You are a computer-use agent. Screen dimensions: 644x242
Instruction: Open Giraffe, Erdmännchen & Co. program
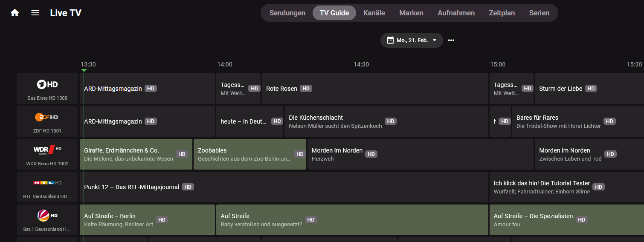click(136, 154)
